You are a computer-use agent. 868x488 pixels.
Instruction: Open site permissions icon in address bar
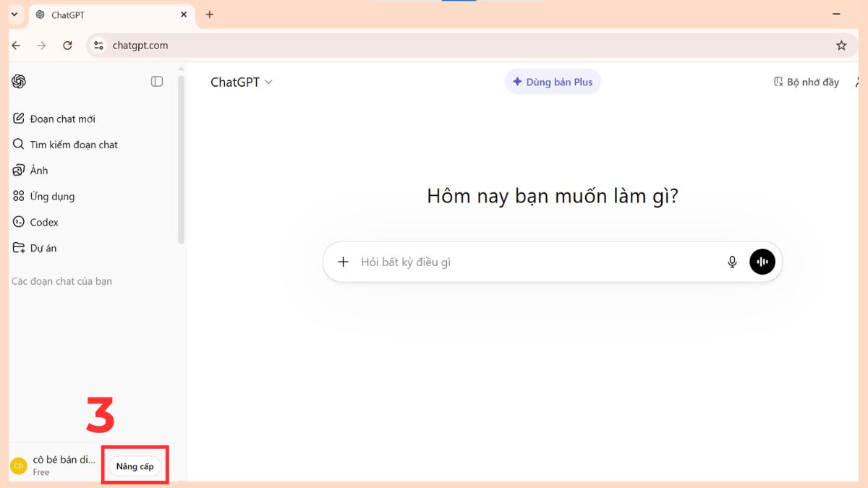coord(98,45)
